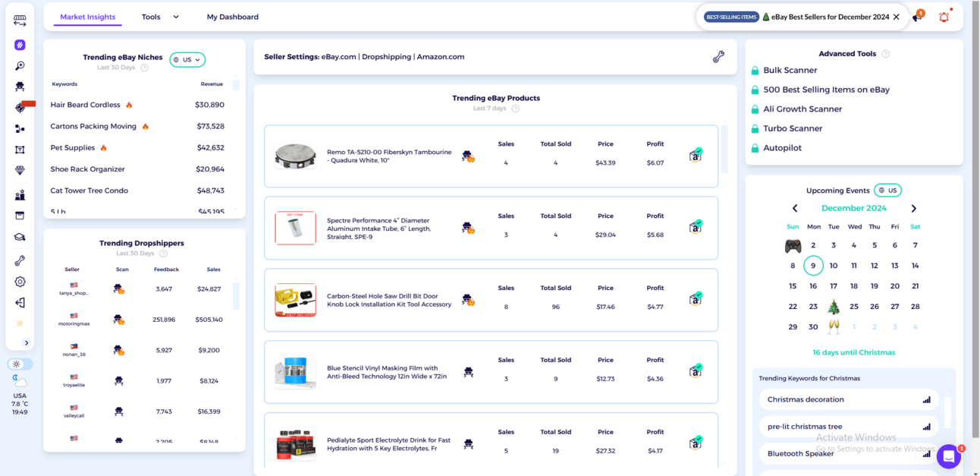Open 500 Best Selling Items on eBay
This screenshot has width=980, height=476.
coord(826,90)
